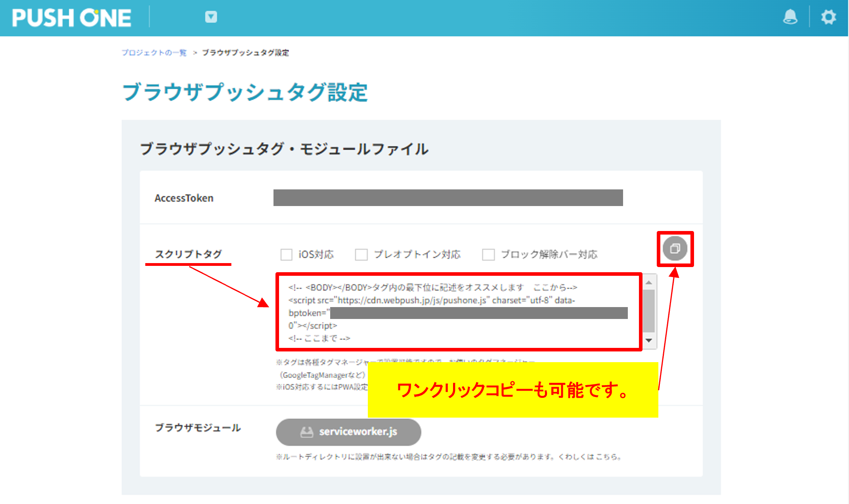
Task: Click the notification bell icon
Action: [790, 17]
